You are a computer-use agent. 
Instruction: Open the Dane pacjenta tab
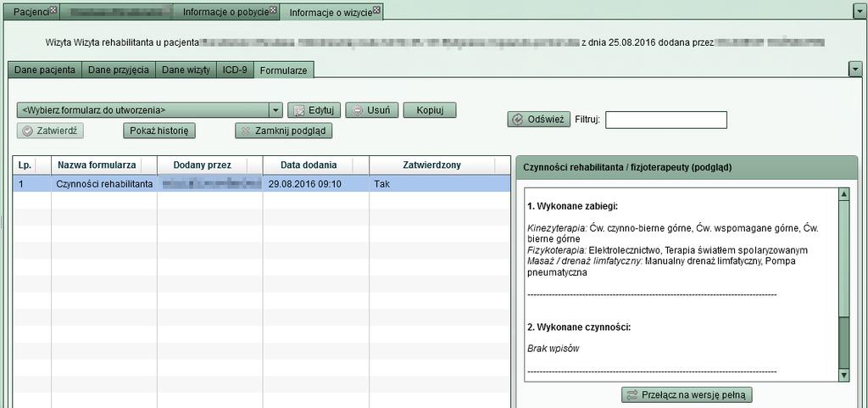pyautogui.click(x=45, y=70)
